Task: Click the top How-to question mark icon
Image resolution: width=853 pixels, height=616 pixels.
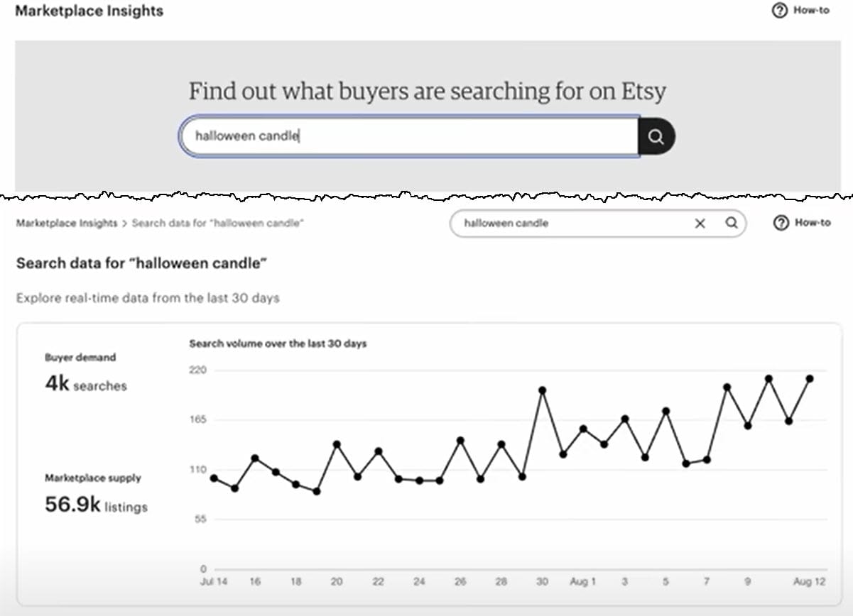Action: [x=779, y=11]
